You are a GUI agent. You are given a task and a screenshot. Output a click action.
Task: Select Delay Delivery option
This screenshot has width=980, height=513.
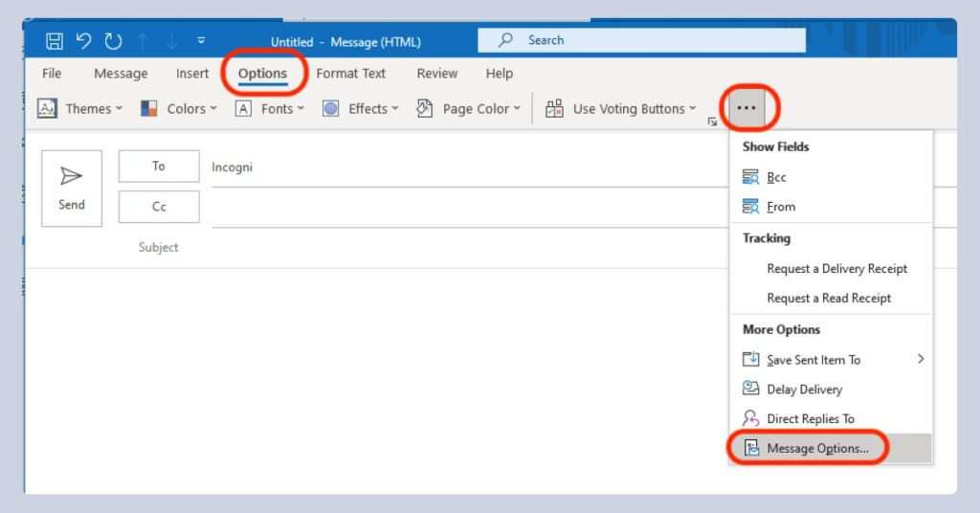[x=804, y=390]
